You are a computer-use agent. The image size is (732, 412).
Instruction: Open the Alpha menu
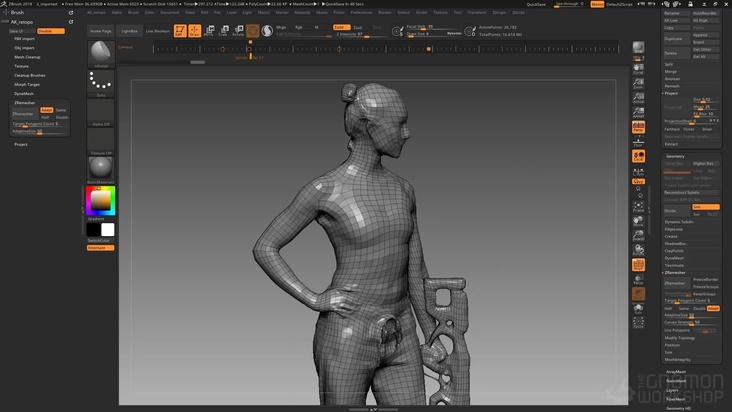click(117, 13)
